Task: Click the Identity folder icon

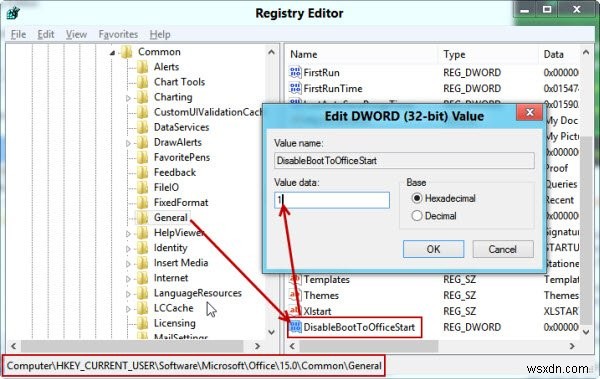Action: [142, 248]
